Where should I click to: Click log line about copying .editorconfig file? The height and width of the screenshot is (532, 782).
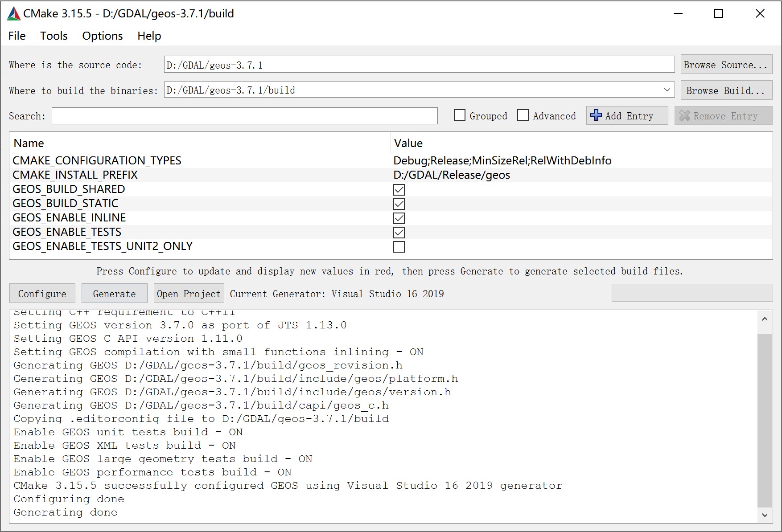[x=201, y=419]
